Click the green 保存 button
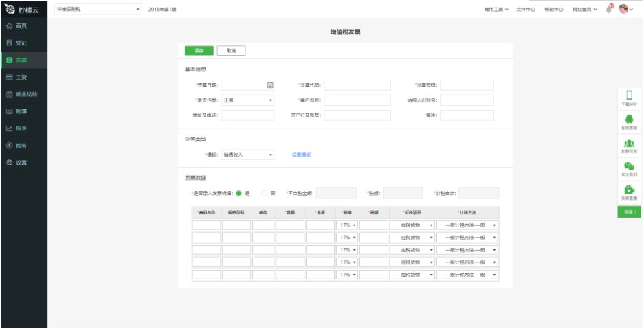644x331 pixels. tap(199, 51)
